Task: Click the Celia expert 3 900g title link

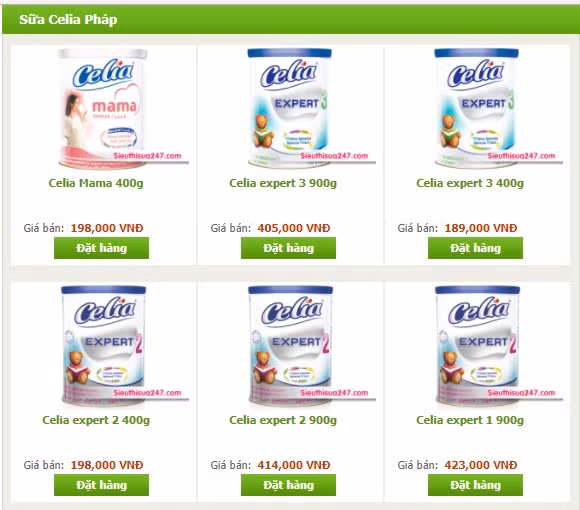Action: pyautogui.click(x=283, y=183)
